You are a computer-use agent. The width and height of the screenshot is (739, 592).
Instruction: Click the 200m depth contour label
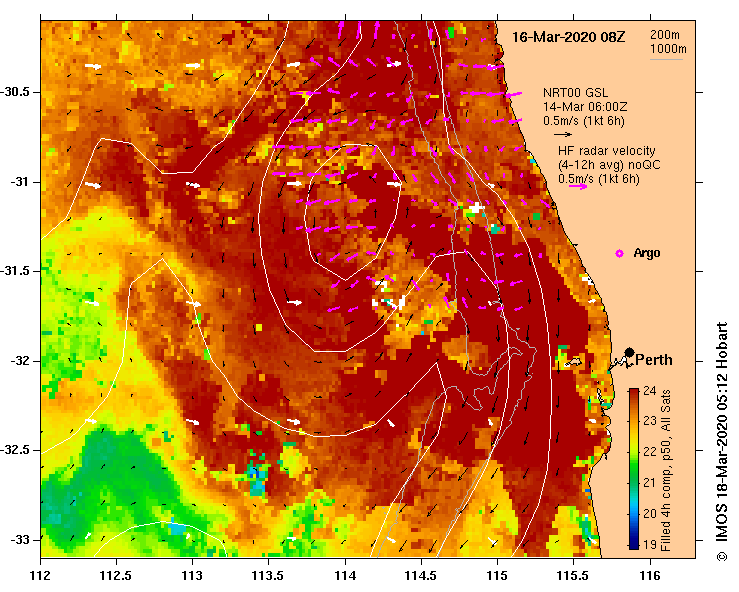point(665,35)
